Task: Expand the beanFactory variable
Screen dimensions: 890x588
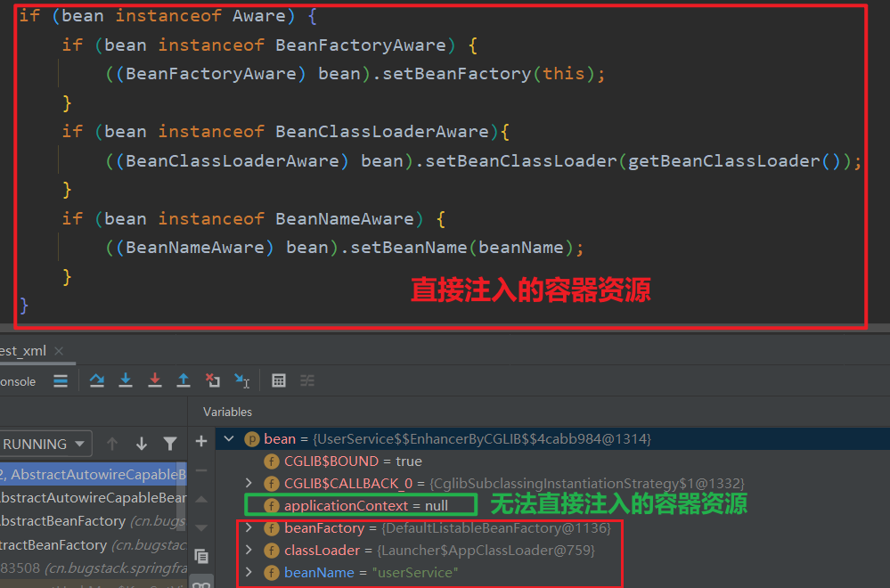Action: tap(249, 528)
